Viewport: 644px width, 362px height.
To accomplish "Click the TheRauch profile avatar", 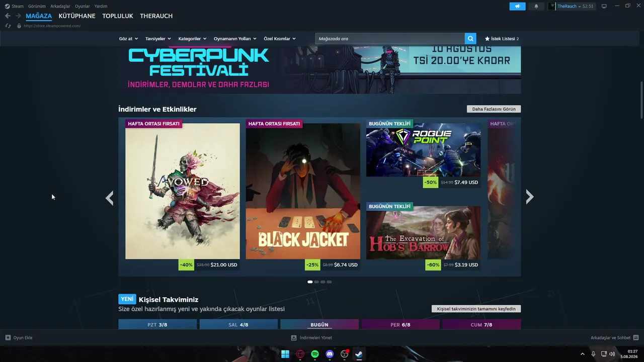I will (x=552, y=6).
